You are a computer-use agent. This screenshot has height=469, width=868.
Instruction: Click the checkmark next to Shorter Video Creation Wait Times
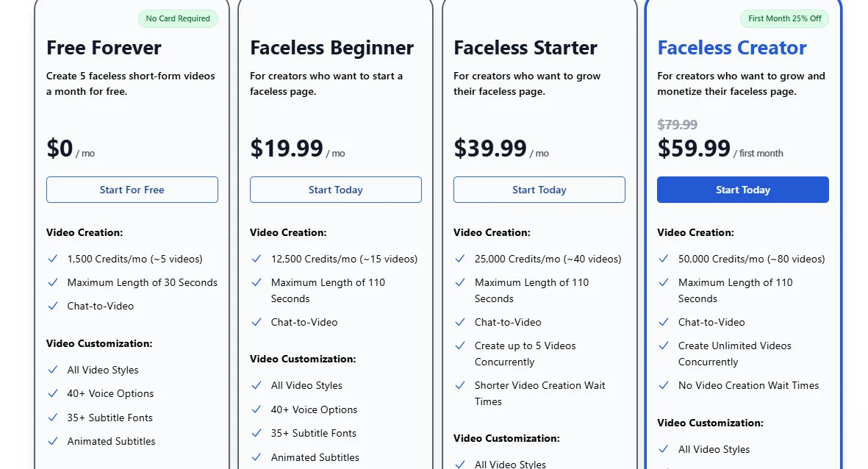tap(460, 385)
